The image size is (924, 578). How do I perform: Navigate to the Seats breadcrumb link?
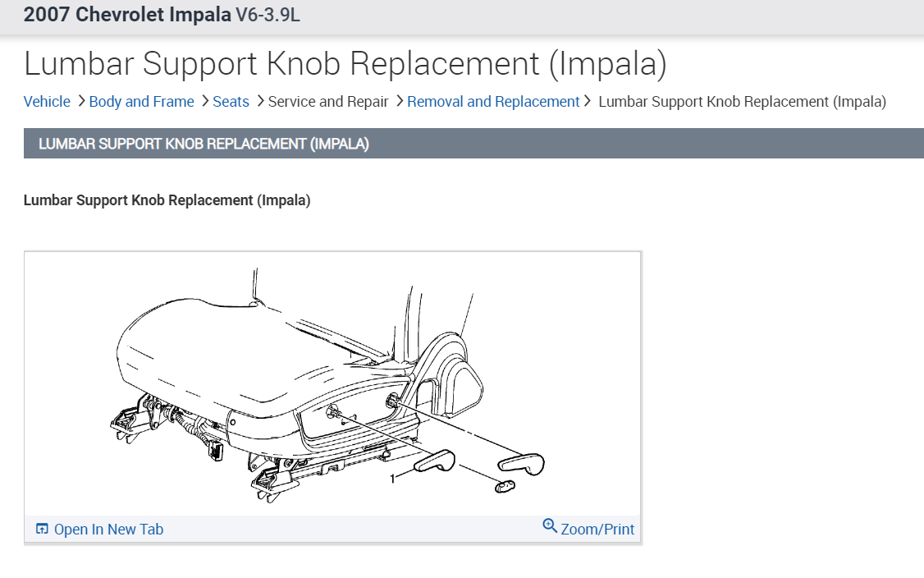[x=231, y=102]
